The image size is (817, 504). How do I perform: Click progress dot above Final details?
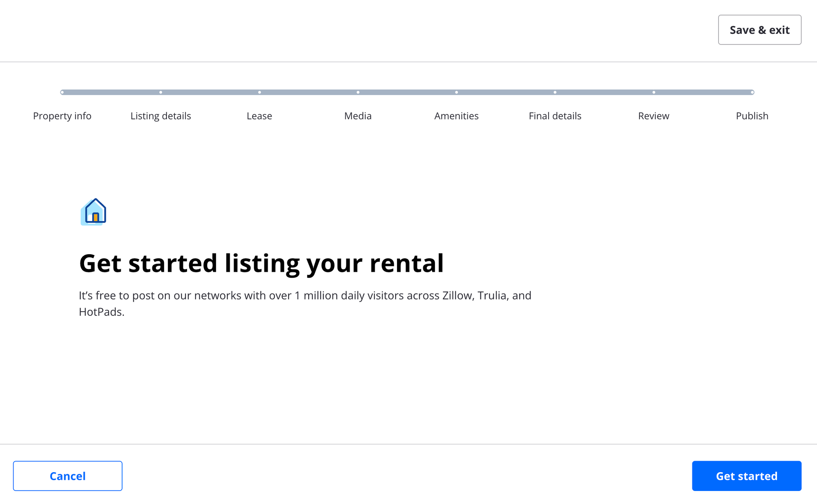(x=555, y=92)
